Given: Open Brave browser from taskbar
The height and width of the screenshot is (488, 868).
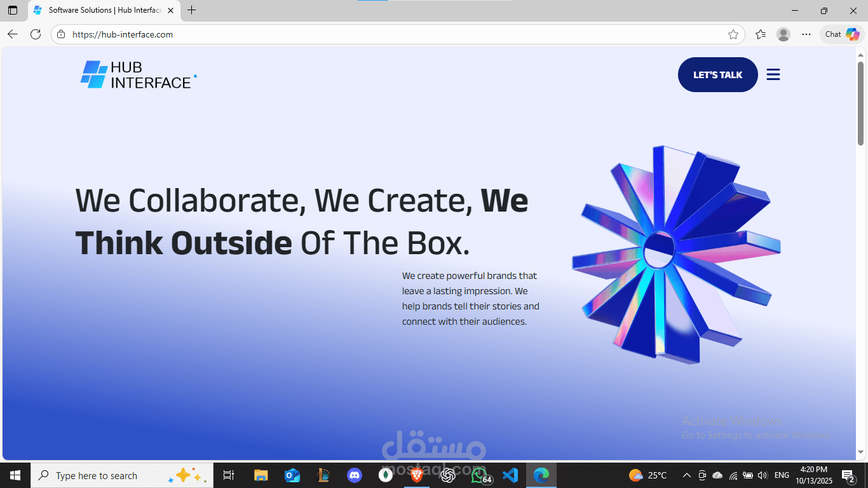Looking at the screenshot, I should click(x=417, y=475).
